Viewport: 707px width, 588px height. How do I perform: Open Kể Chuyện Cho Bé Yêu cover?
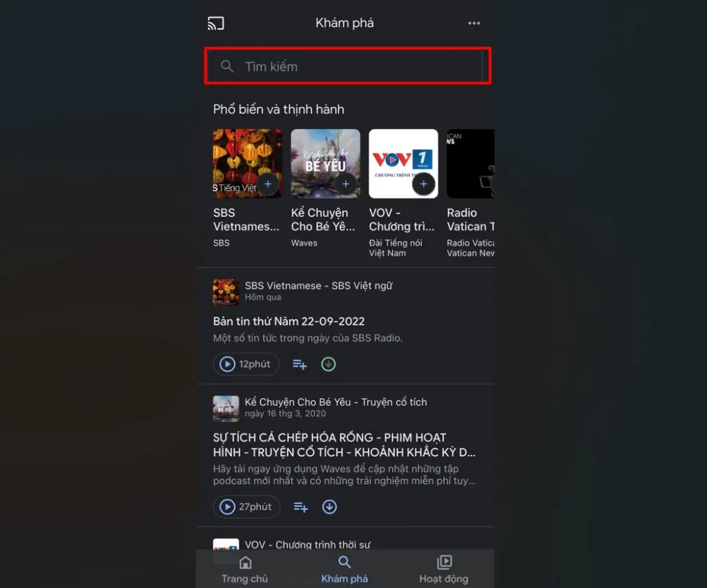[326, 164]
